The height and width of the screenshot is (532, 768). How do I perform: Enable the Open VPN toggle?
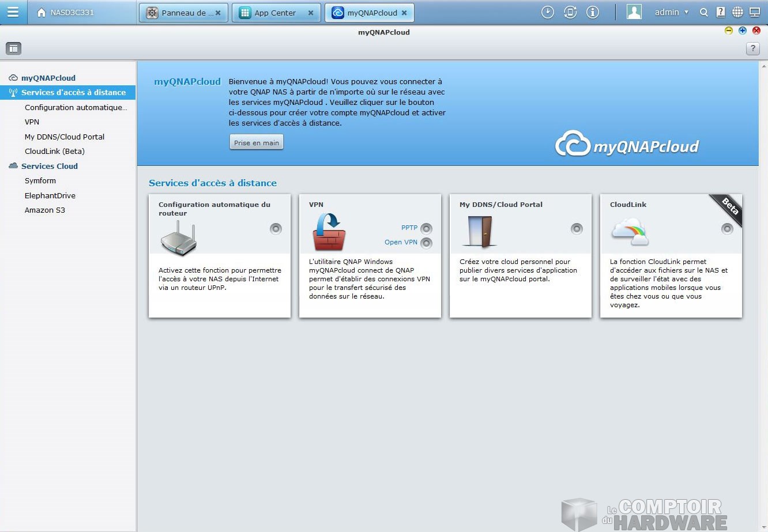click(x=426, y=243)
